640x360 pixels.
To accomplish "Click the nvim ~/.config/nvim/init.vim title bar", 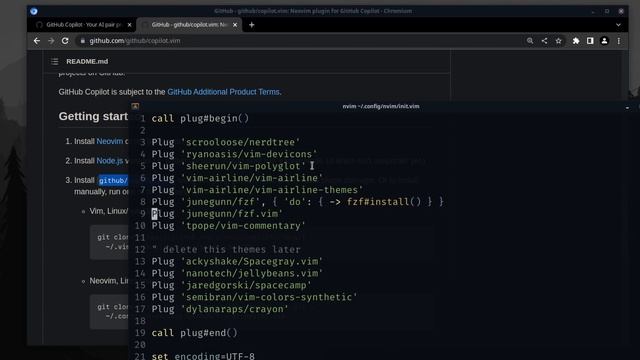I will (380, 106).
